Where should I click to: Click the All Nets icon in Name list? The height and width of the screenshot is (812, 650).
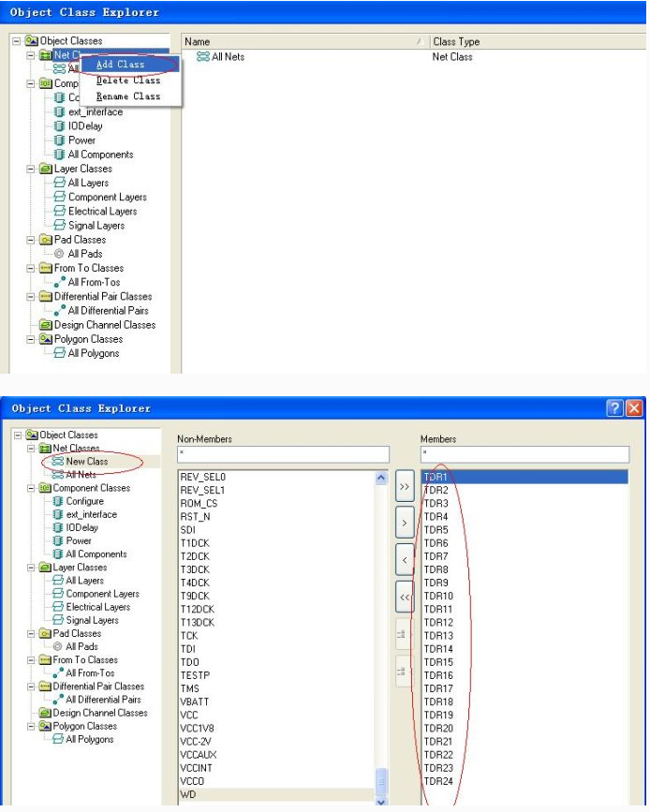coord(203,57)
